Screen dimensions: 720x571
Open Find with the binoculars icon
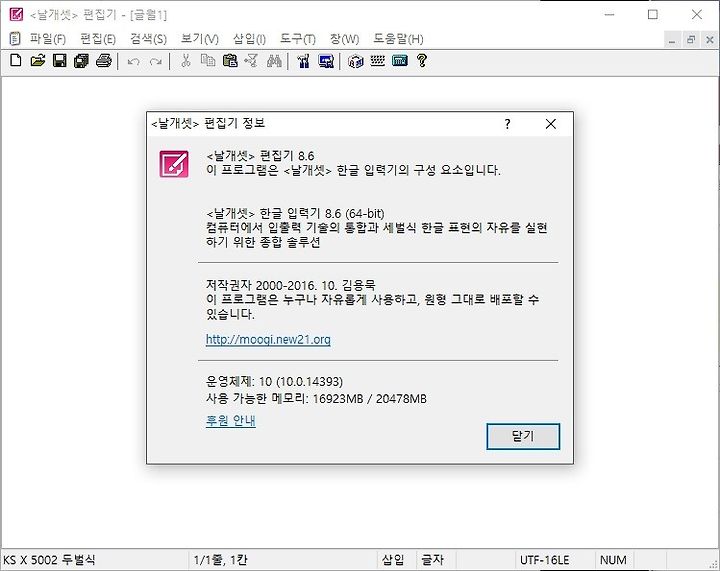tap(274, 61)
